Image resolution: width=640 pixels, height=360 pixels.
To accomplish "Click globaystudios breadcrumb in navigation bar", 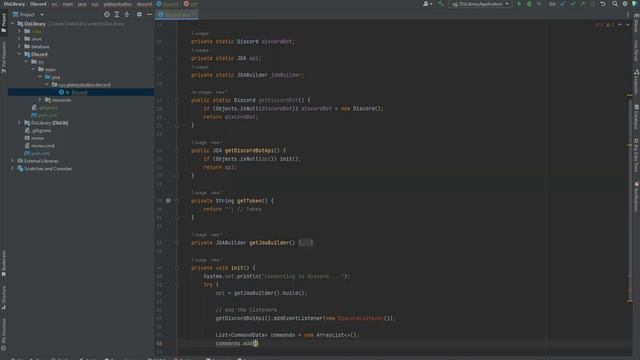I will (117, 4).
